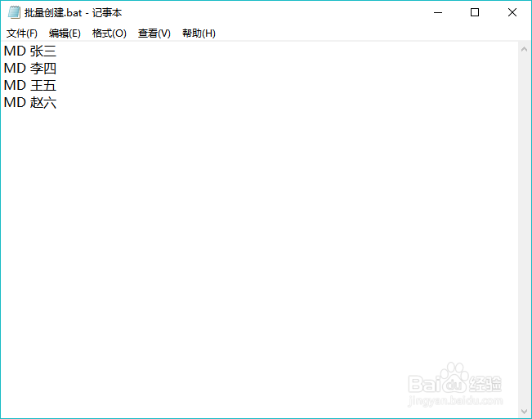Minimize the Notepad window
This screenshot has width=532, height=419.
438,12
